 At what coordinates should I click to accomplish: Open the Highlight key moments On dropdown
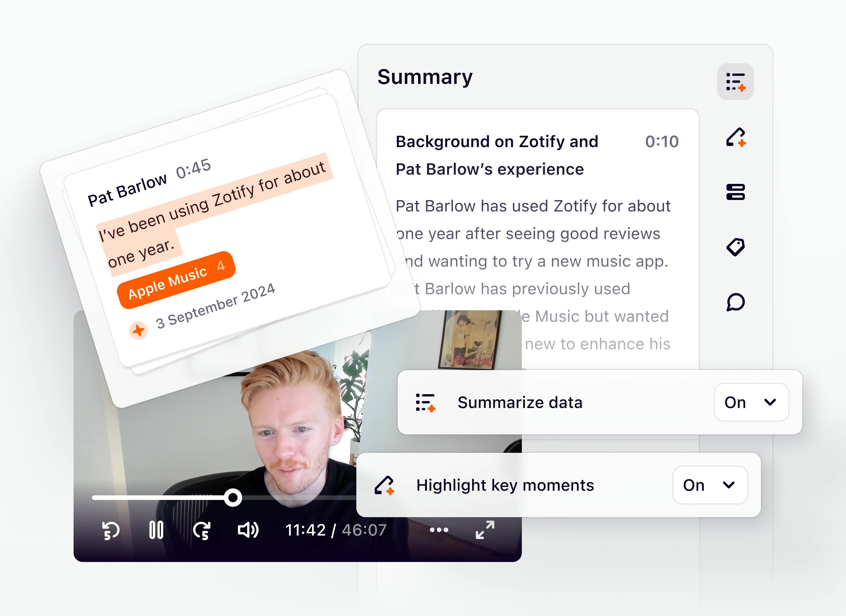click(710, 485)
